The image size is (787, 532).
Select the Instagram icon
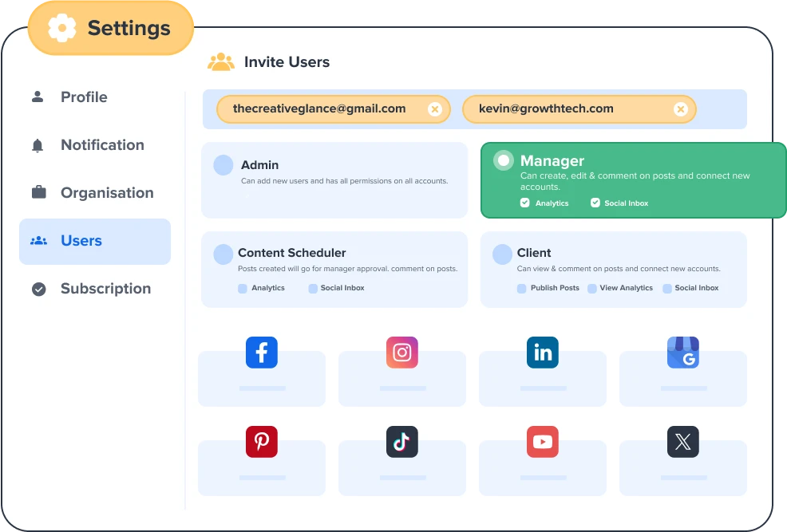[x=401, y=352]
